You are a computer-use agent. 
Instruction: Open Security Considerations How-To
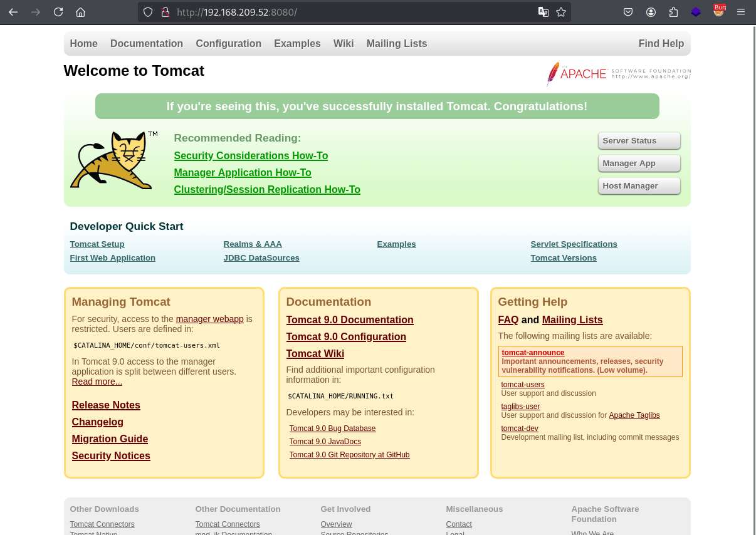251,156
